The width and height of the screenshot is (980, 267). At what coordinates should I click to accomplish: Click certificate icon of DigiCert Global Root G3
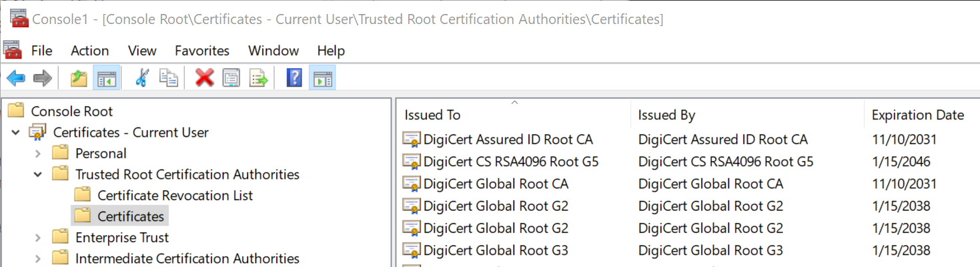tap(412, 251)
